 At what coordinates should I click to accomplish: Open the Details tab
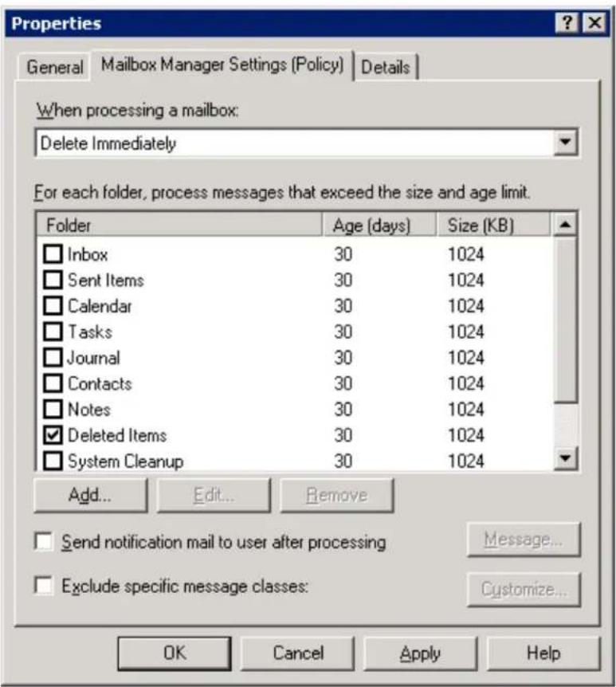coord(386,67)
